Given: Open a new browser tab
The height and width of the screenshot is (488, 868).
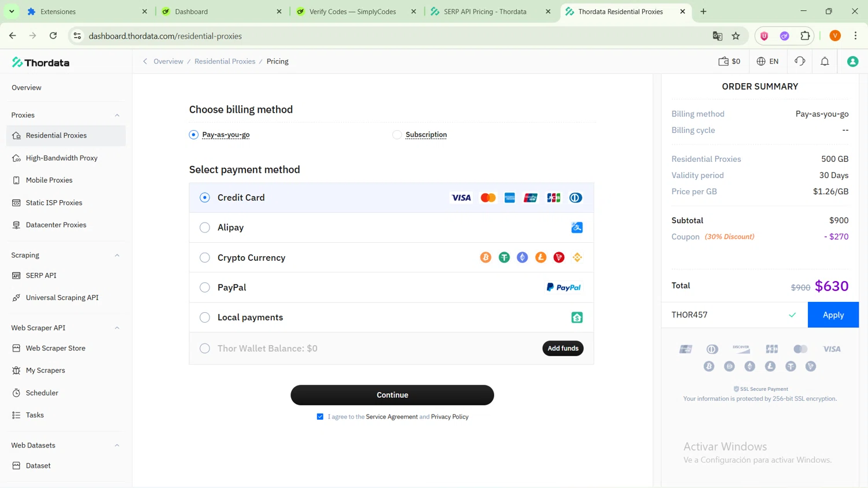Looking at the screenshot, I should [703, 12].
